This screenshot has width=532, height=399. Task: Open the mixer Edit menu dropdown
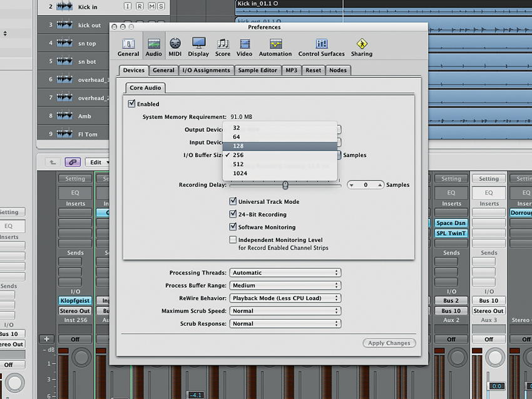(98, 162)
